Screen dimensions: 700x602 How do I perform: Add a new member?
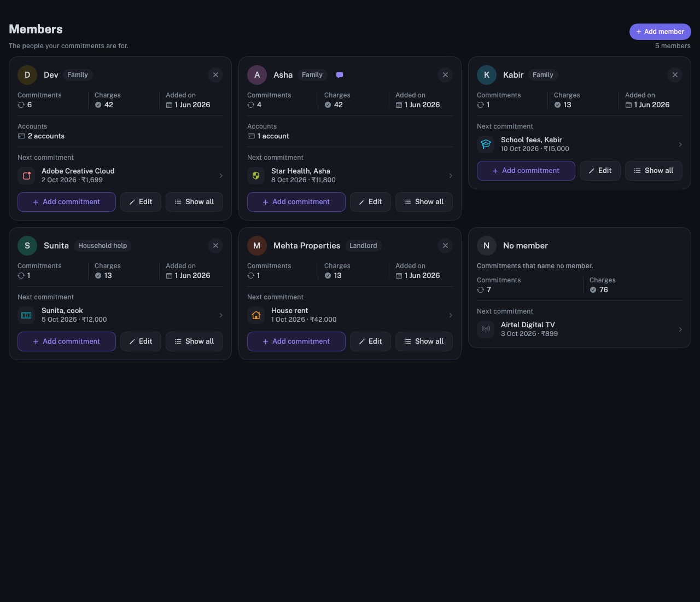point(660,32)
